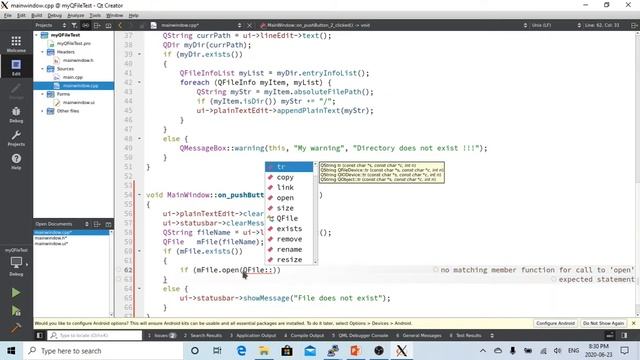The width and height of the screenshot is (640, 360).
Task: Select 'exists' in completion list
Action: [x=289, y=229]
